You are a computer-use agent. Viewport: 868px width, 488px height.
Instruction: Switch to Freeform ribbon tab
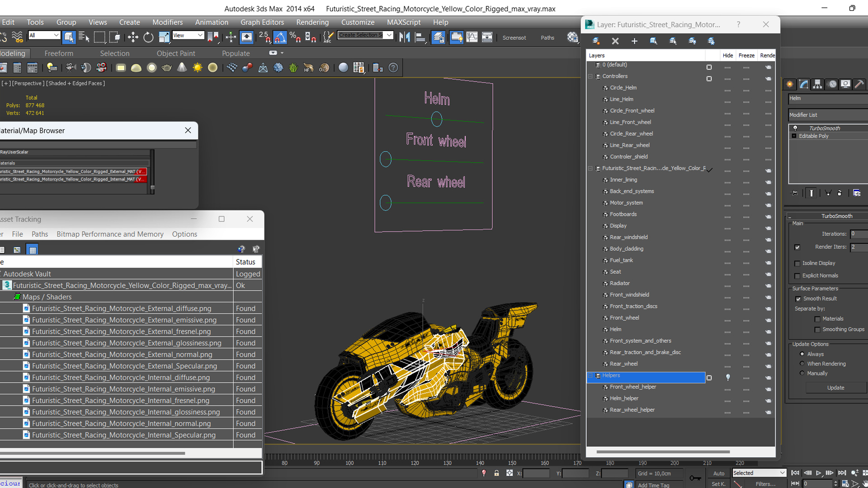[59, 53]
